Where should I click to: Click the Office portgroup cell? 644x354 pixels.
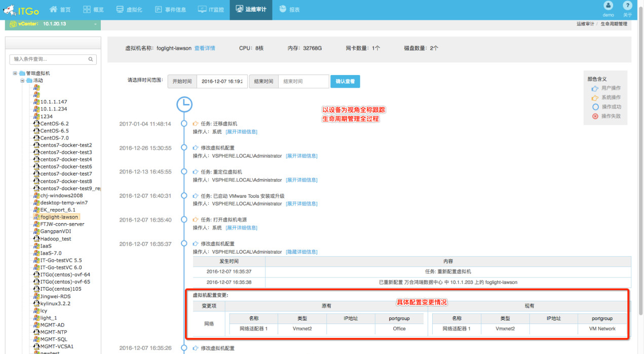(x=399, y=329)
